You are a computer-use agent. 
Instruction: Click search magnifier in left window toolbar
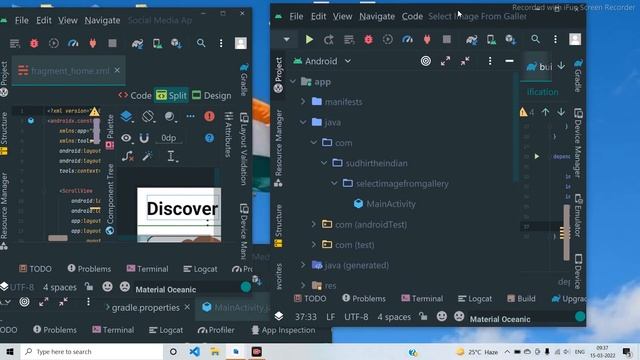click(x=201, y=43)
